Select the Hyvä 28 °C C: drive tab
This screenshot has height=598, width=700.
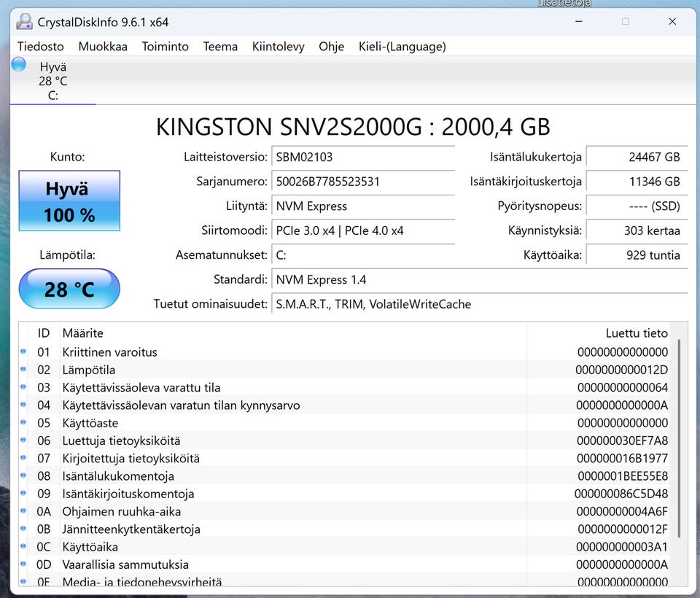tap(52, 81)
